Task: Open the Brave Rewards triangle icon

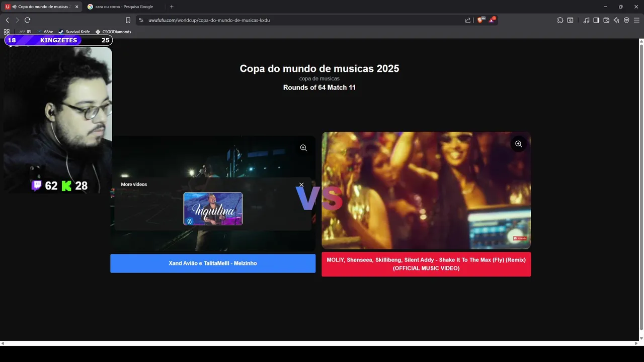Action: pyautogui.click(x=492, y=20)
